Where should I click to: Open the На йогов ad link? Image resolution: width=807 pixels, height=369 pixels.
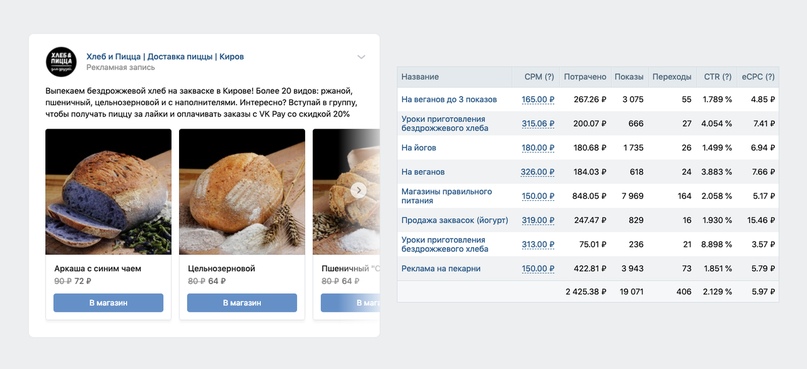pos(419,148)
